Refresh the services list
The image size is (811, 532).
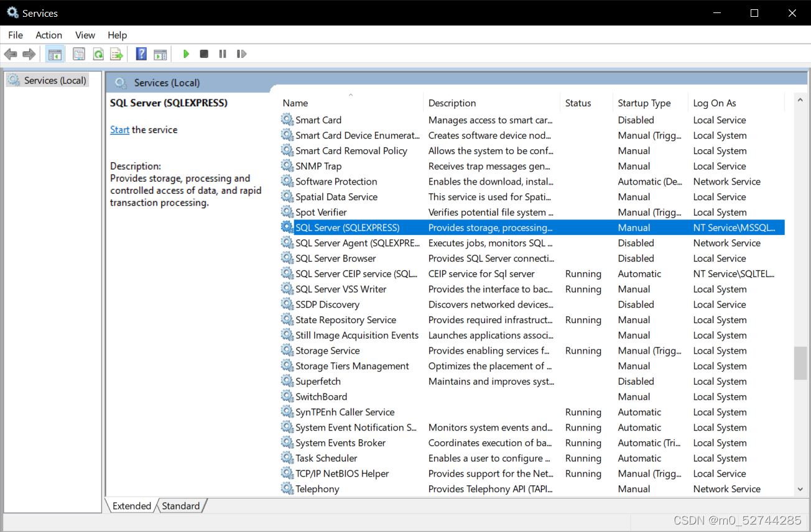[98, 53]
